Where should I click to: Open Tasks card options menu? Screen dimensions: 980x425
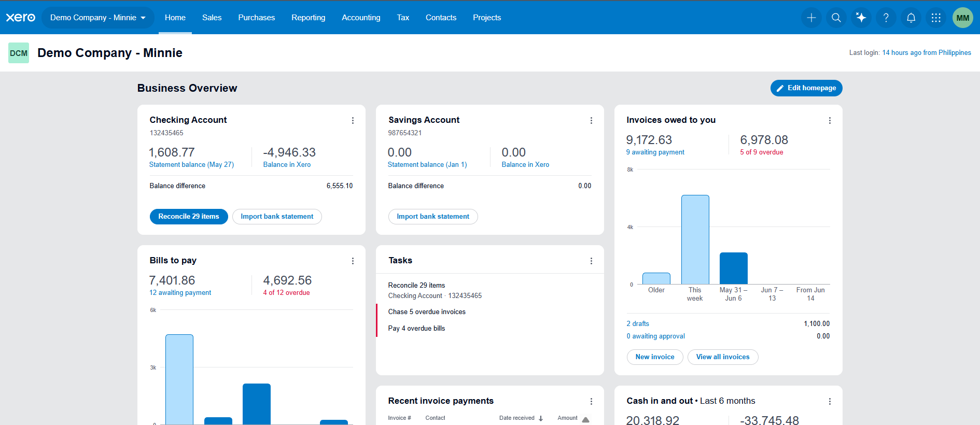pos(591,261)
